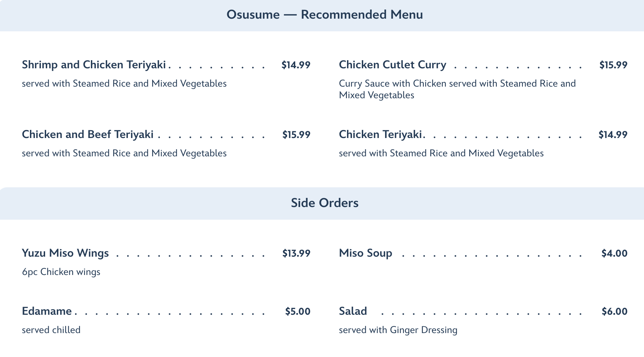Choose the Salad side order title
Viewport: 644px width, 357px height.
(353, 311)
